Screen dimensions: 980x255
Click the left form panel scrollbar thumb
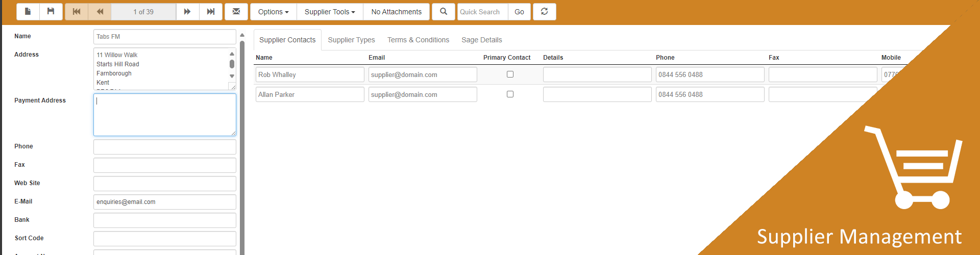coord(242,148)
